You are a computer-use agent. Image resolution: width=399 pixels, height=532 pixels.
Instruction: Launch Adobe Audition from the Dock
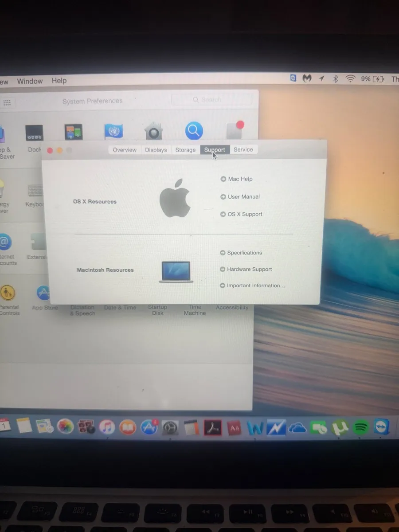[x=234, y=428]
